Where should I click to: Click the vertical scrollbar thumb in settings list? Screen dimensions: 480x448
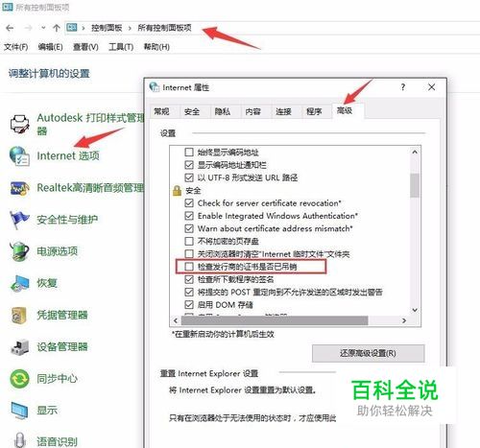coord(415,185)
